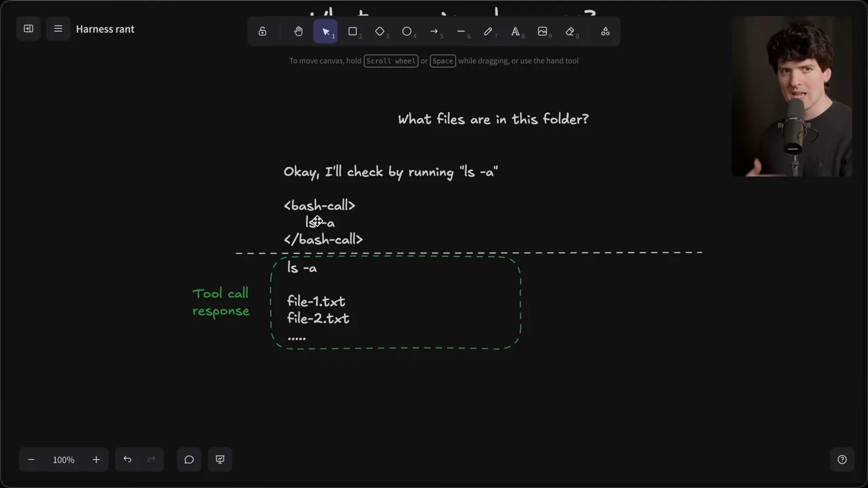Select the Hand panning tool
This screenshot has width=868, height=488.
click(x=298, y=31)
